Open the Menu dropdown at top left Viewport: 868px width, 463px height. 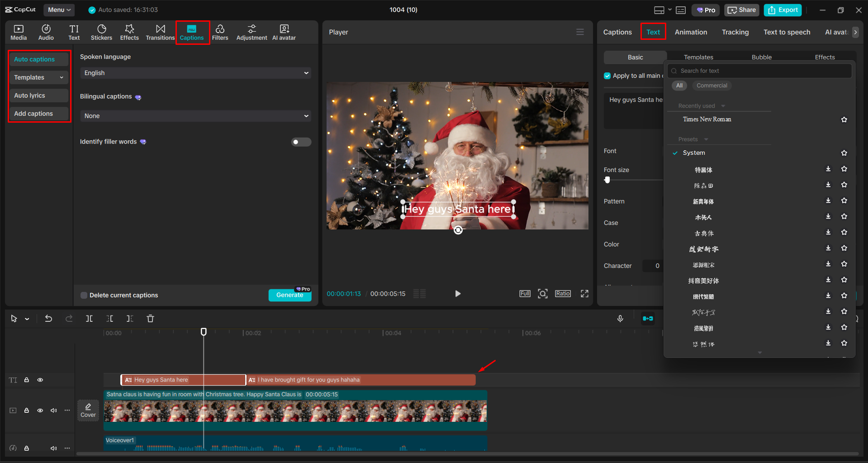(x=59, y=10)
